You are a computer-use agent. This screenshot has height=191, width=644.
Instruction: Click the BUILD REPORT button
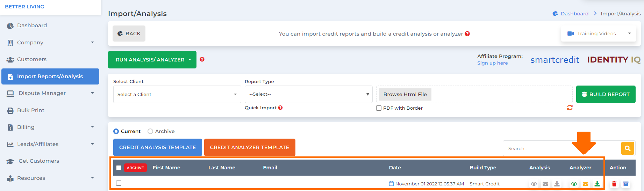point(606,94)
